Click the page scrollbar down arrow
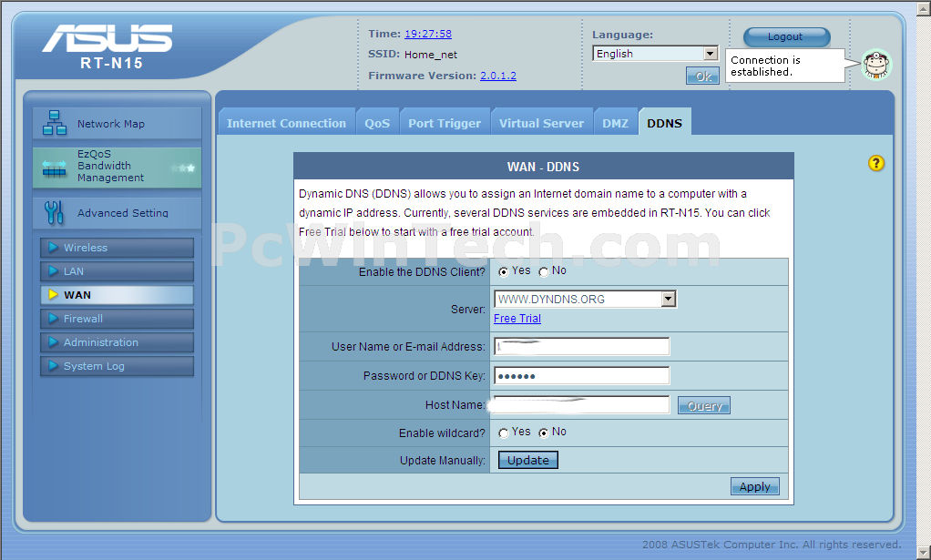 point(924,553)
